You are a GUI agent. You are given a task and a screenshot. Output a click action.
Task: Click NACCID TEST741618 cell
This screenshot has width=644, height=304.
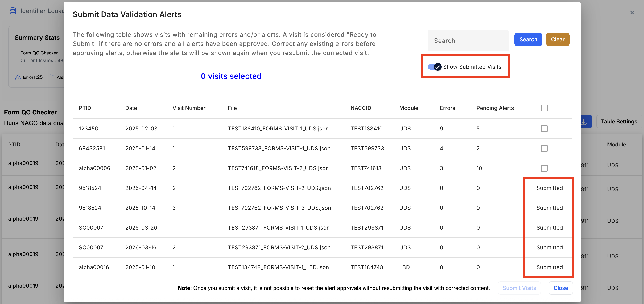tap(366, 168)
